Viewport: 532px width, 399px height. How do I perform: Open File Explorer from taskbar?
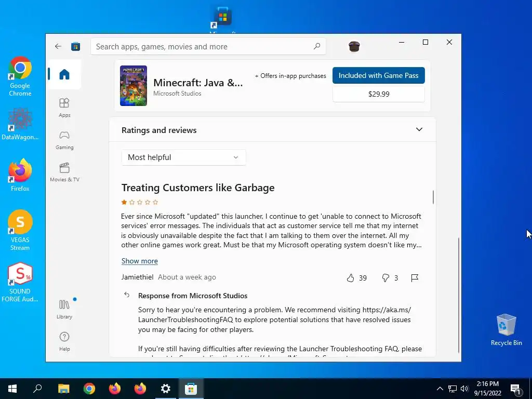(63, 389)
